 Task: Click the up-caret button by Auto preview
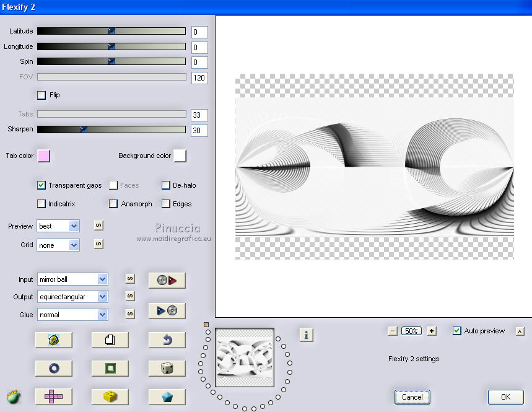(520, 331)
